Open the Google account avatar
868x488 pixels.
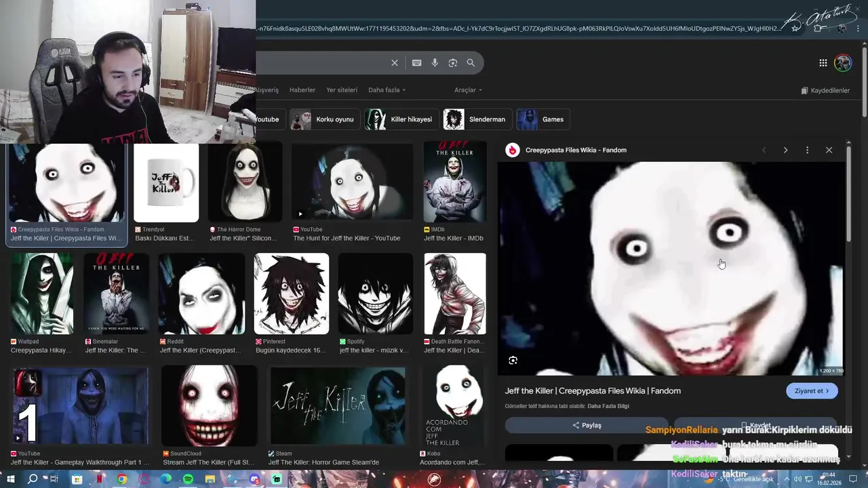tap(843, 63)
